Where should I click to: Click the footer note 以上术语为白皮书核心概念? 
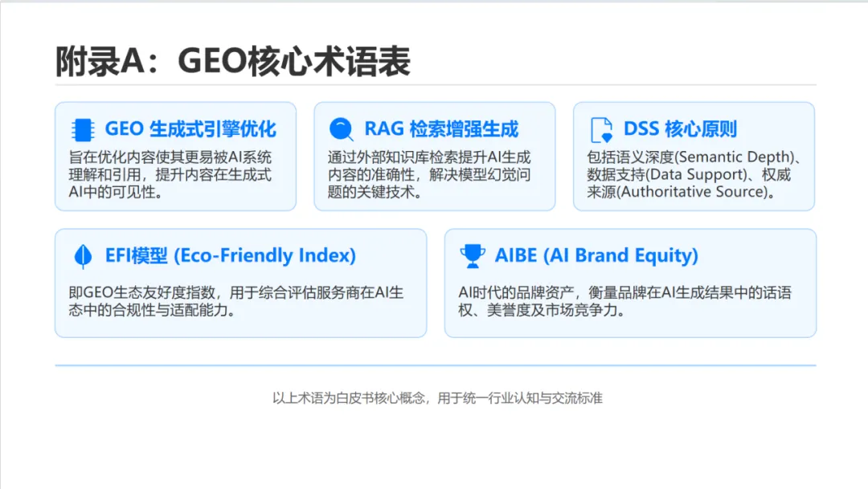(x=437, y=398)
